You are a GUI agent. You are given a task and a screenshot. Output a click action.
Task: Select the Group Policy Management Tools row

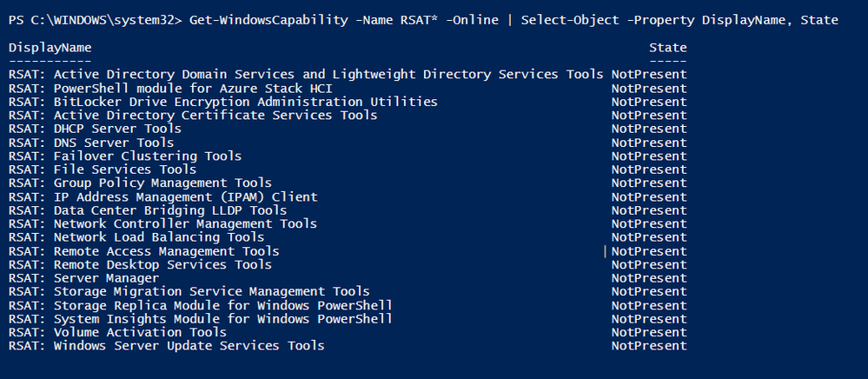point(348,183)
